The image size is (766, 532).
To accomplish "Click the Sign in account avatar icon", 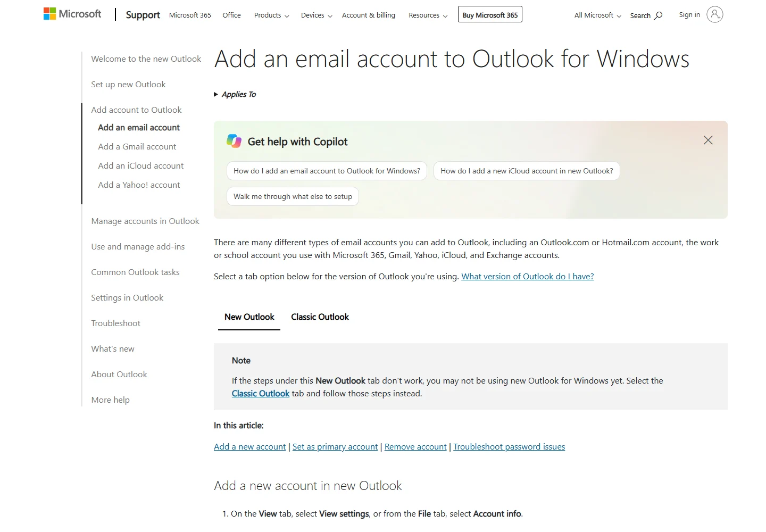I will tap(715, 14).
